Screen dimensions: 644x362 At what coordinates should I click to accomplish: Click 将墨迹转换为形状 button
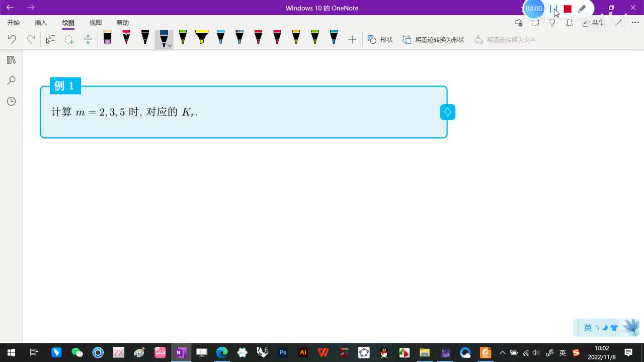[433, 39]
